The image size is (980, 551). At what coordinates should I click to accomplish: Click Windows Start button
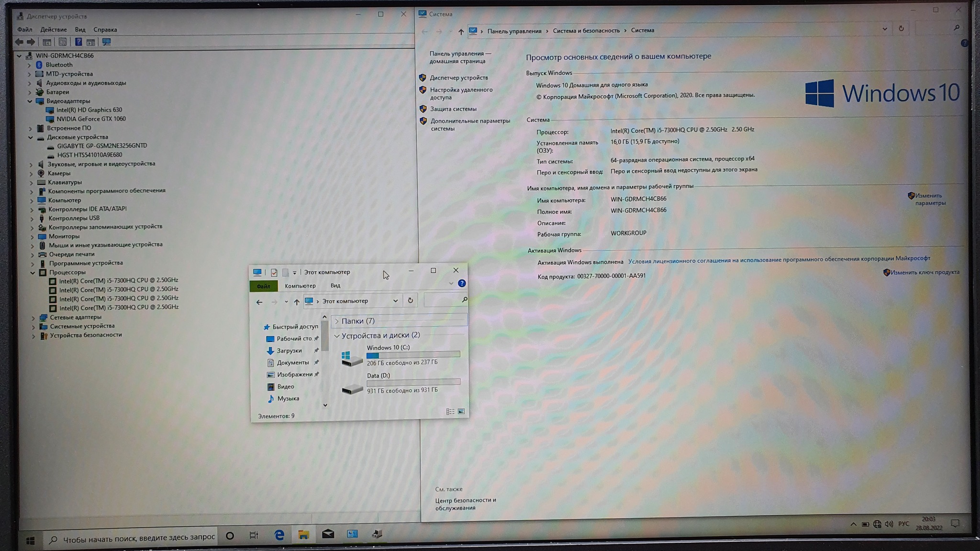[31, 540]
